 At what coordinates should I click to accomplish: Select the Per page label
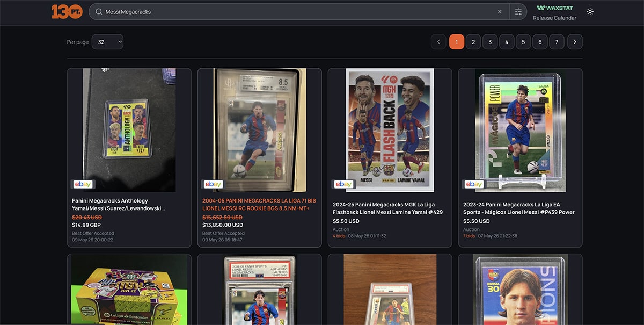point(78,42)
